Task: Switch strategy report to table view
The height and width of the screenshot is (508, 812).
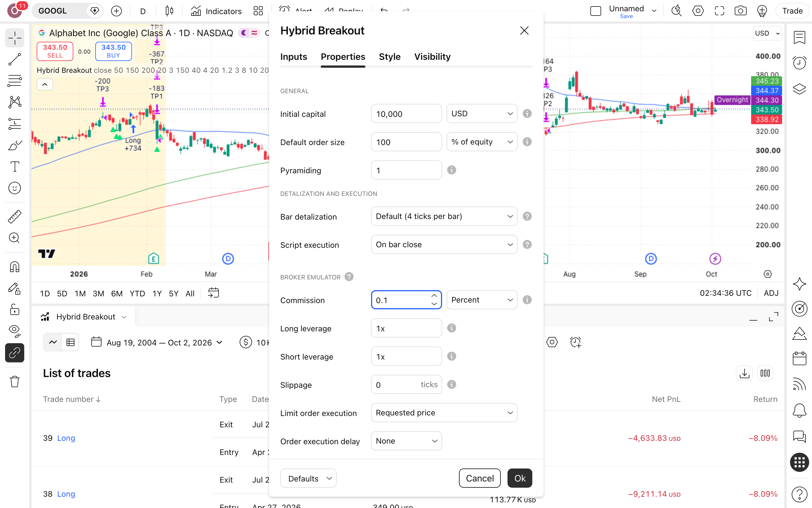Action: pos(70,342)
